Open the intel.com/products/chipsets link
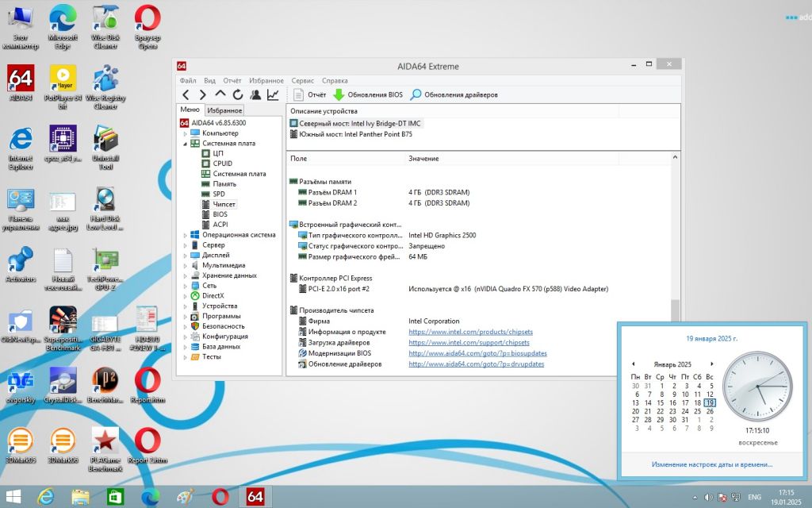The width and height of the screenshot is (812, 508). (x=470, y=332)
